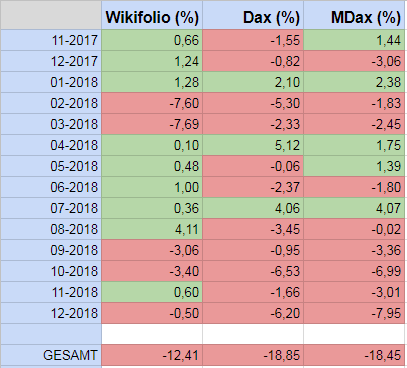Select the Wikifolio (%) header cell

tap(152, 15)
